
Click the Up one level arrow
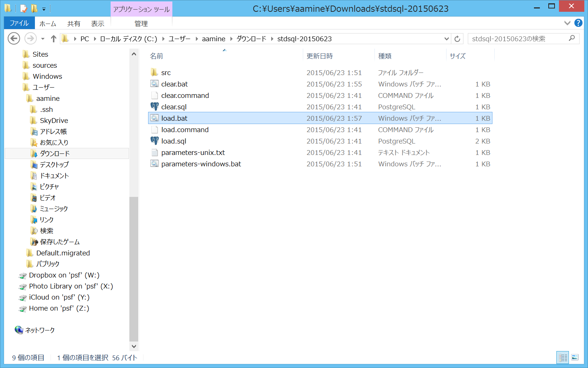pyautogui.click(x=54, y=39)
